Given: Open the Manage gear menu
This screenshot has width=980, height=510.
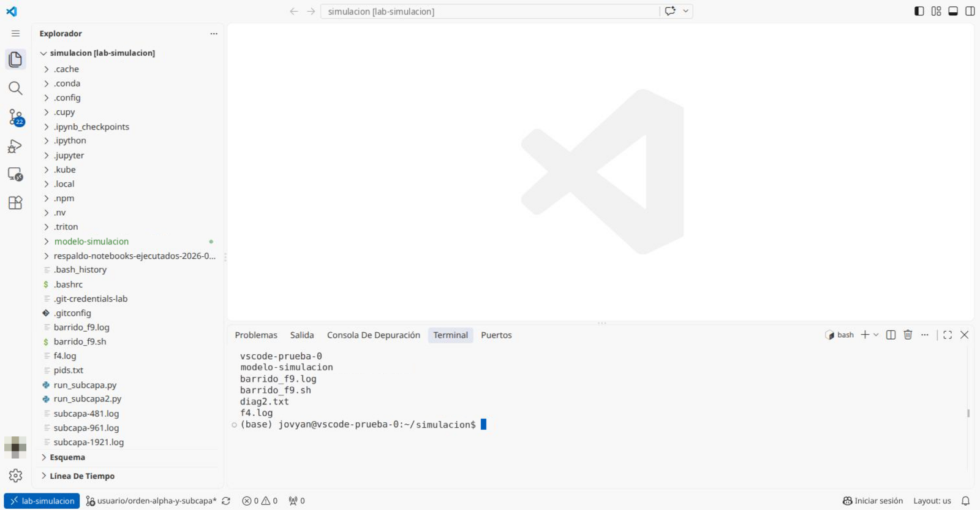Looking at the screenshot, I should pos(15,476).
